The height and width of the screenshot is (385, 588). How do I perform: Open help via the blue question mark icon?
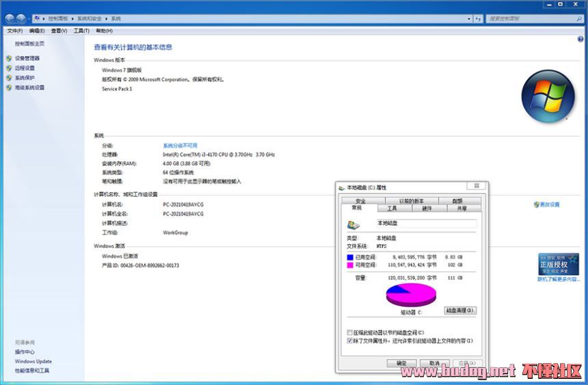coord(580,40)
